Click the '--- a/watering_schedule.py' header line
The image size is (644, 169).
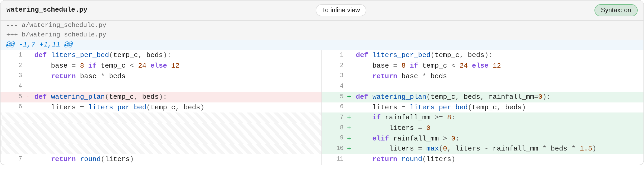322,25
